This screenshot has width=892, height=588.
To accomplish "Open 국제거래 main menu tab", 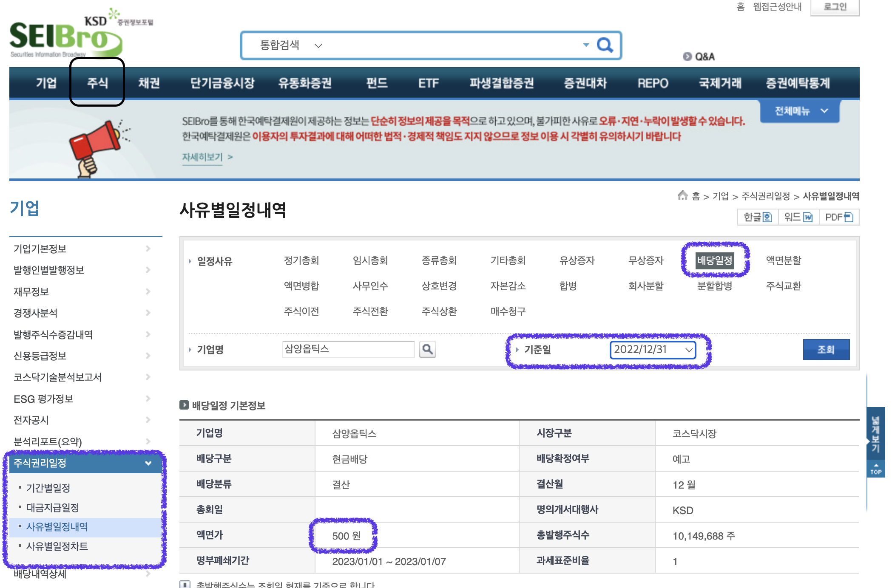I will pos(720,83).
